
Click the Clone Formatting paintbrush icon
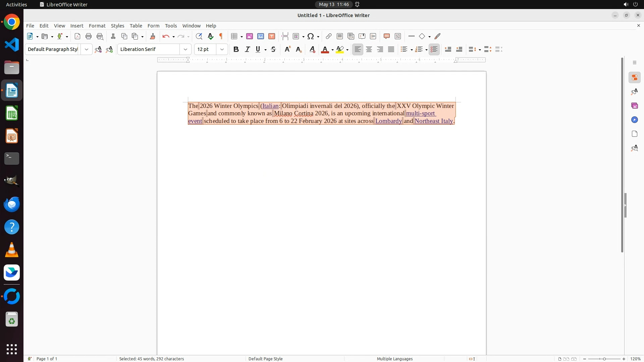click(153, 37)
